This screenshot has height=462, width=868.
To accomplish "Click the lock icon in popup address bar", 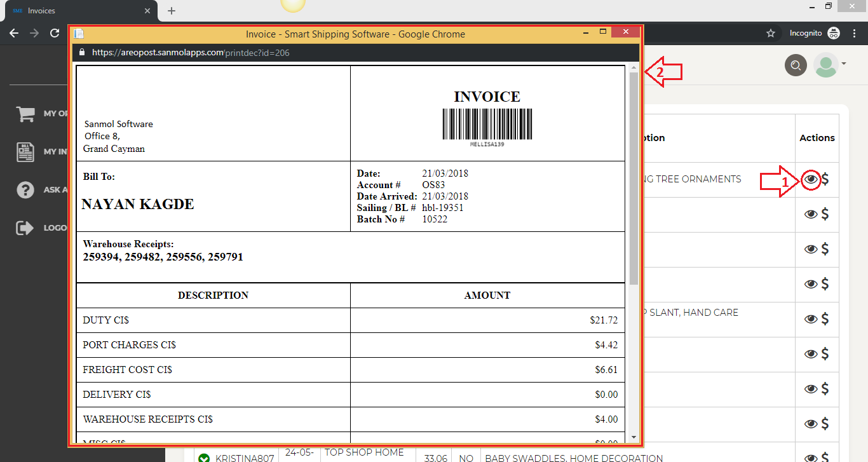I will click(x=81, y=53).
